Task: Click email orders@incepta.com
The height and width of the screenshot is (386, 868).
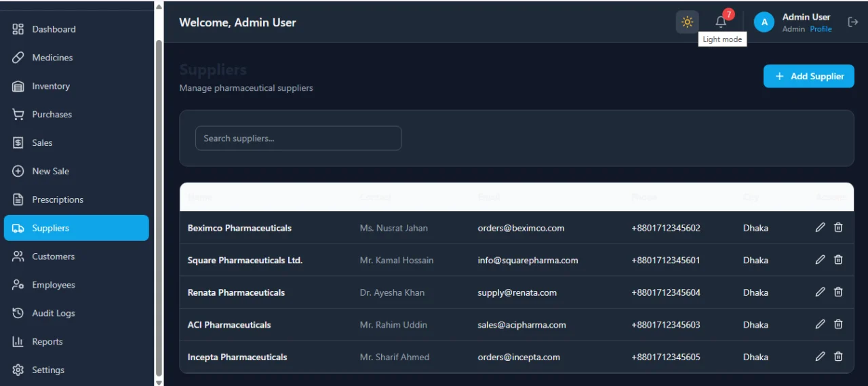Action: point(519,357)
